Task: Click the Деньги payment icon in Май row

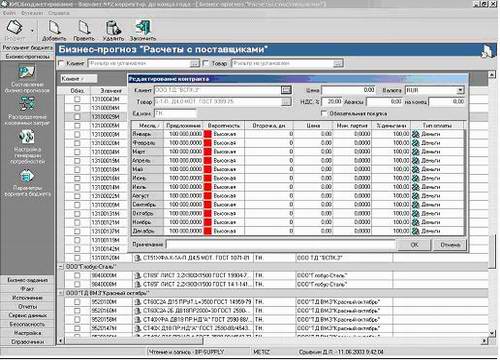Action: click(415, 169)
